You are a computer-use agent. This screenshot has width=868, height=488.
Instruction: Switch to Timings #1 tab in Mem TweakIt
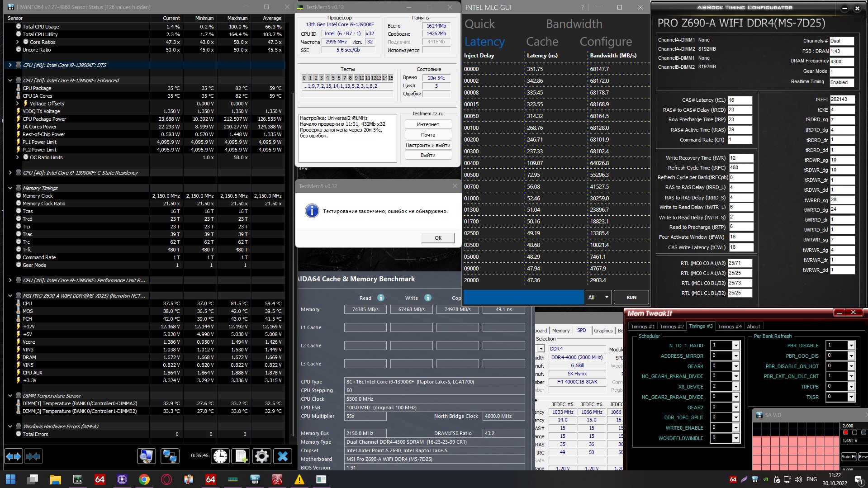[x=642, y=327]
